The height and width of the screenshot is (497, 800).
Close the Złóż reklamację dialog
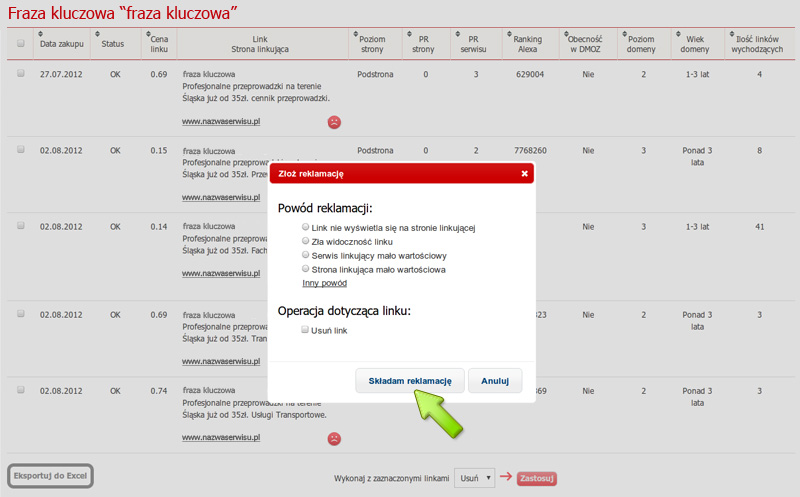tap(524, 173)
